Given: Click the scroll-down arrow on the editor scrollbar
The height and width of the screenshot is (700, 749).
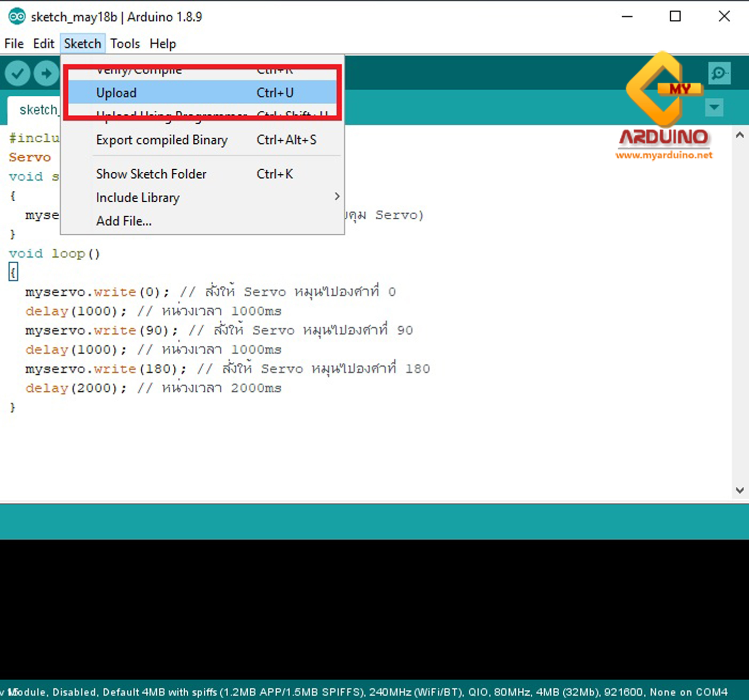Looking at the screenshot, I should tap(740, 490).
